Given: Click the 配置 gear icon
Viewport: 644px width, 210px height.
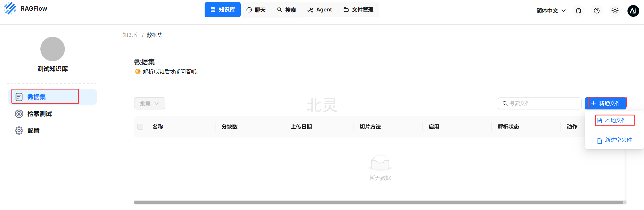Looking at the screenshot, I should click(x=19, y=131).
